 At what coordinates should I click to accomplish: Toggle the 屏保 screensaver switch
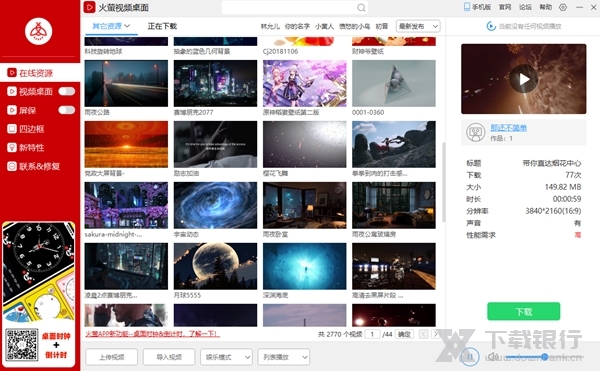[x=67, y=110]
